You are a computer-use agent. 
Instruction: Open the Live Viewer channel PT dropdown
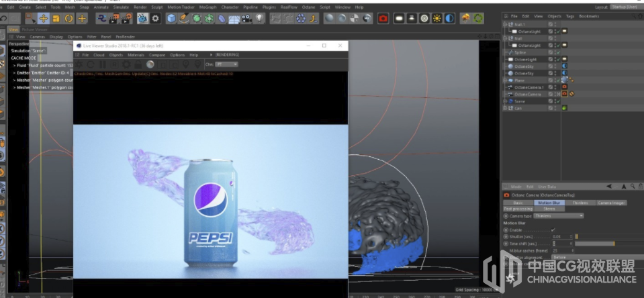click(x=227, y=64)
